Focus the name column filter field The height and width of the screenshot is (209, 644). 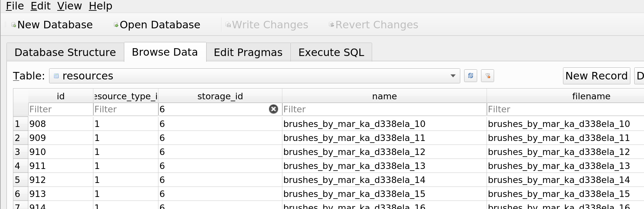coord(384,109)
